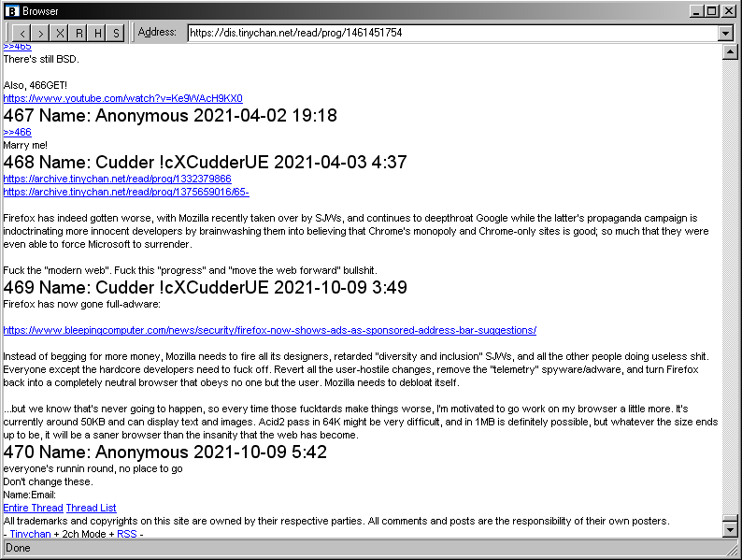Click the scrollbar down arrow
Screen dimensions: 742x560
click(x=730, y=529)
